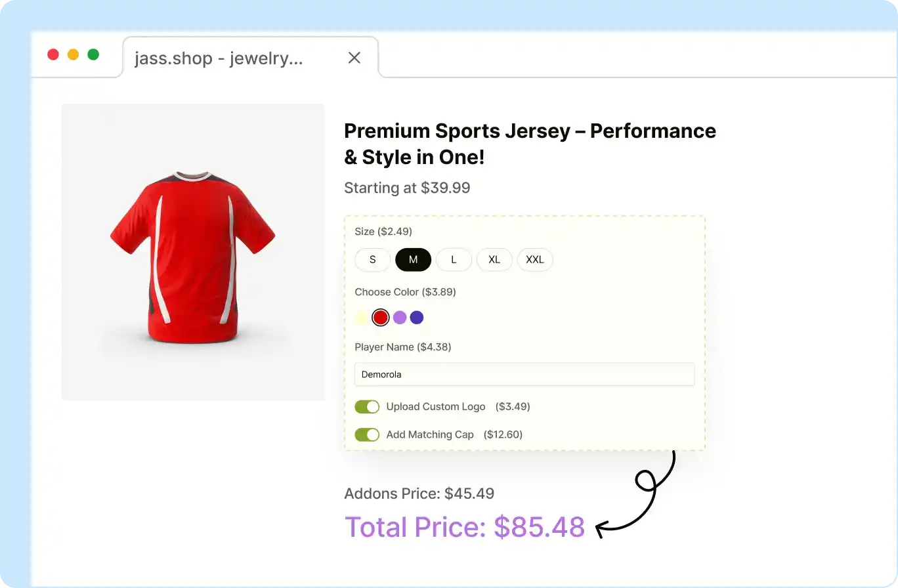Click the Total Price $85.48 text
This screenshot has height=588, width=898.
(465, 527)
